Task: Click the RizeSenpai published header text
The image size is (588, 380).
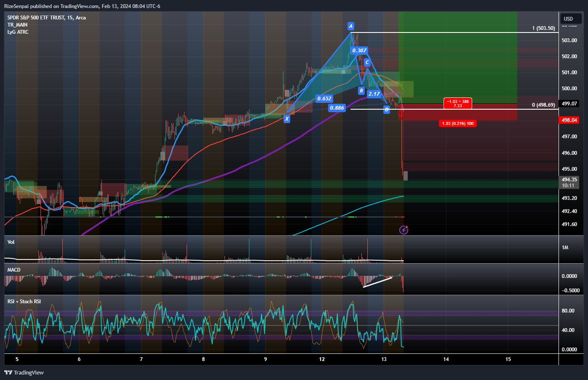Action: [x=82, y=6]
